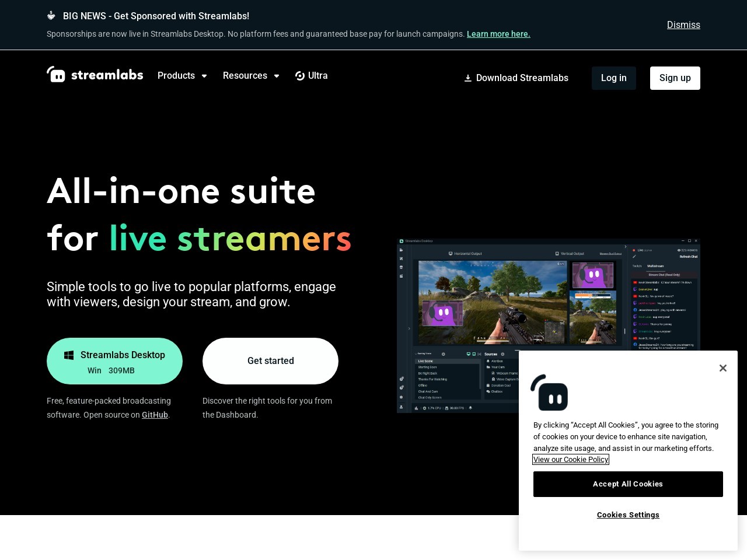Click the Windows logo on the Streamlabs Desktop button
Screen dimensions: 747x560
[x=69, y=355]
